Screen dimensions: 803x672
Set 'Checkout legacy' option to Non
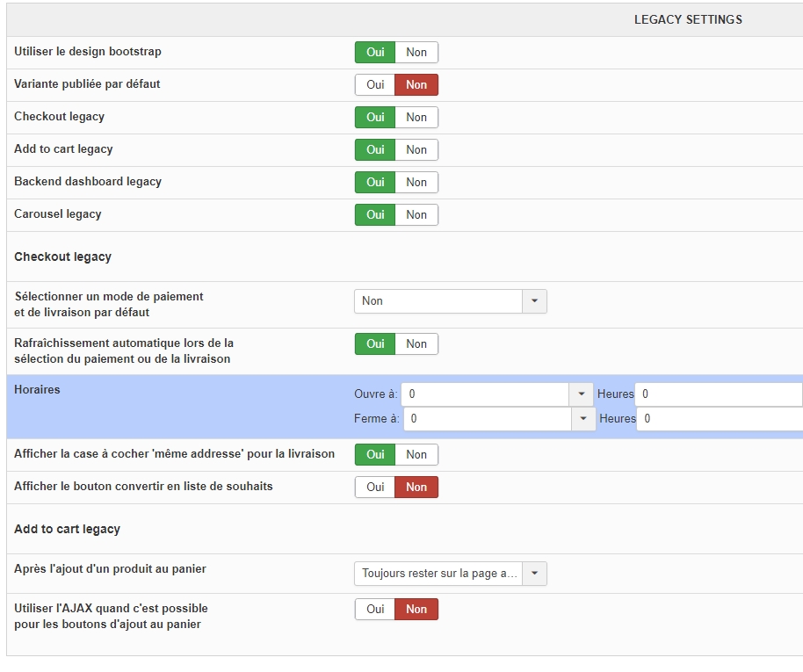(x=416, y=118)
